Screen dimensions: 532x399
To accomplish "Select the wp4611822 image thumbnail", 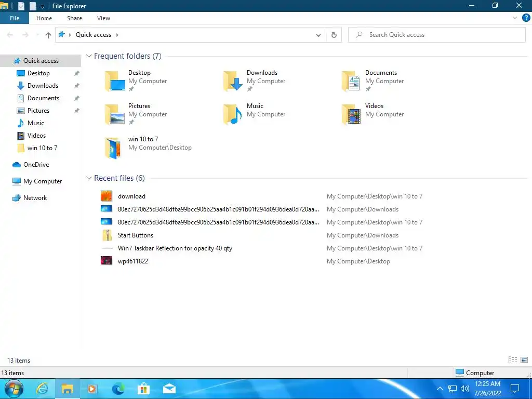I will click(106, 261).
